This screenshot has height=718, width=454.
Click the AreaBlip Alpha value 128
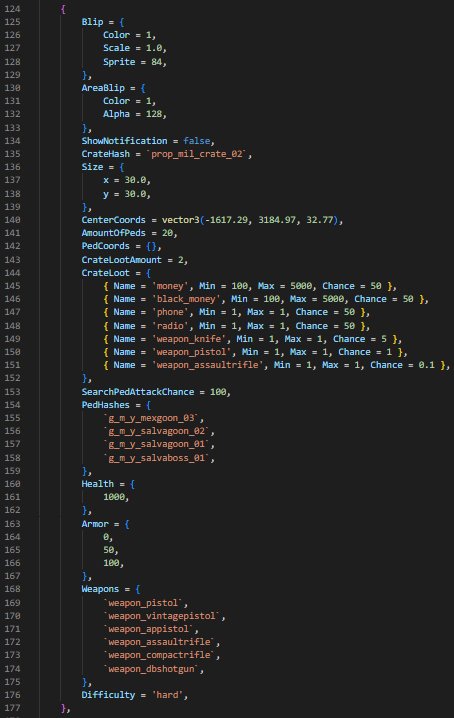pyautogui.click(x=154, y=114)
